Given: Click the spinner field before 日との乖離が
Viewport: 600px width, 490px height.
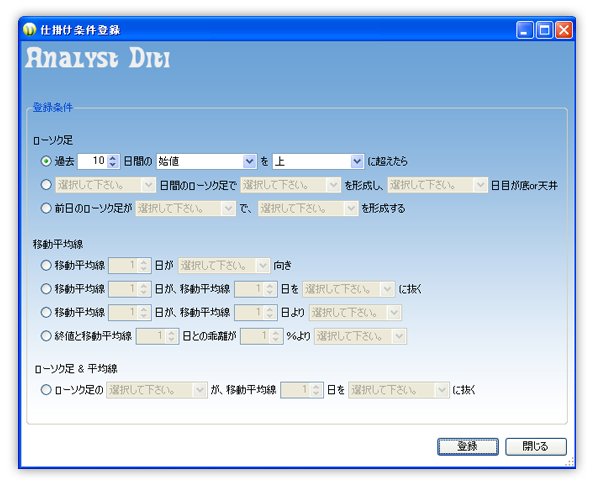Looking at the screenshot, I should (157, 337).
